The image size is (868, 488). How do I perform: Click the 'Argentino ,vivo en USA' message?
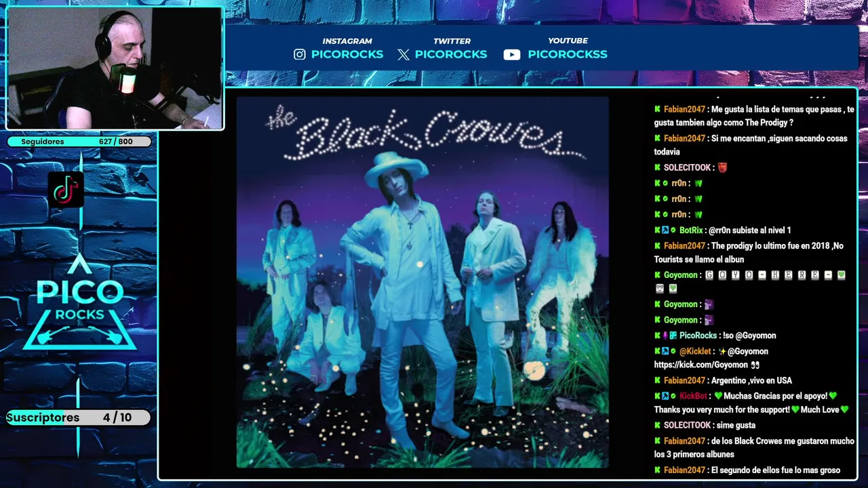click(751, 380)
